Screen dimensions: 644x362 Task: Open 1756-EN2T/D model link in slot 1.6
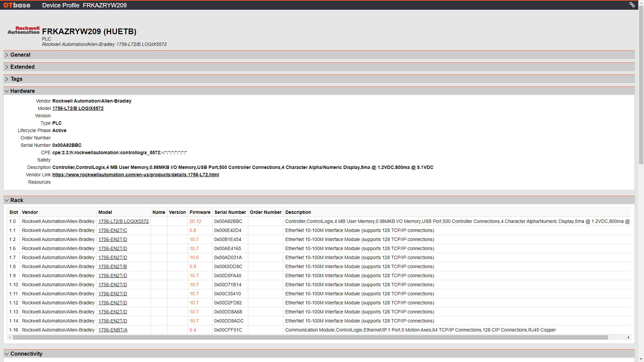pyautogui.click(x=113, y=248)
